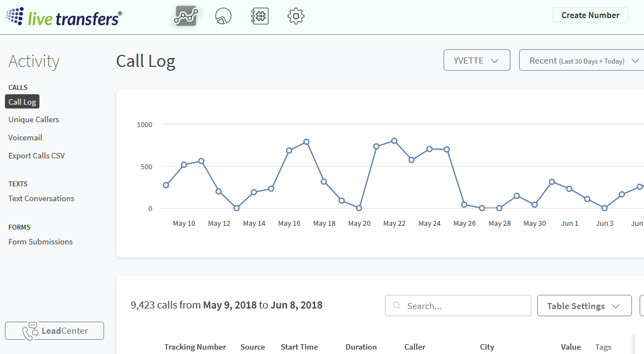This screenshot has height=354, width=644.
Task: Click the LeadCenter phone chat icon
Action: click(x=30, y=332)
